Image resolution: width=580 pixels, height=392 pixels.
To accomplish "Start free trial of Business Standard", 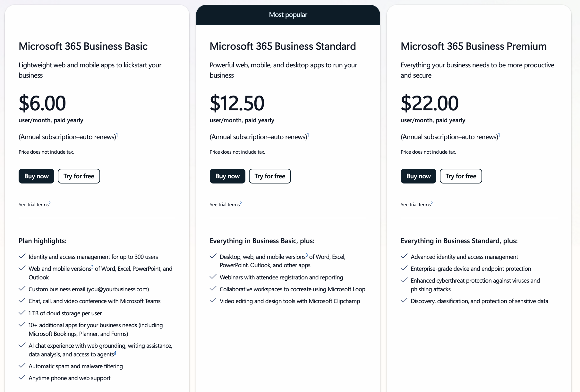I will tap(270, 176).
